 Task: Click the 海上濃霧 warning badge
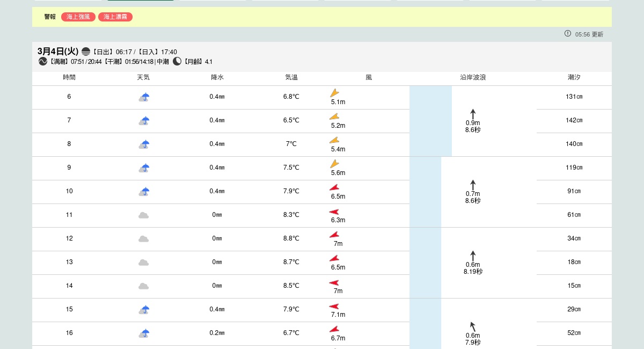115,17
